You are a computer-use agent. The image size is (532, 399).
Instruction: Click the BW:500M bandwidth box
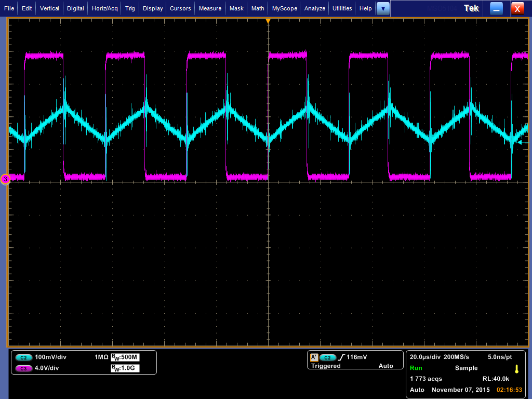(x=125, y=357)
